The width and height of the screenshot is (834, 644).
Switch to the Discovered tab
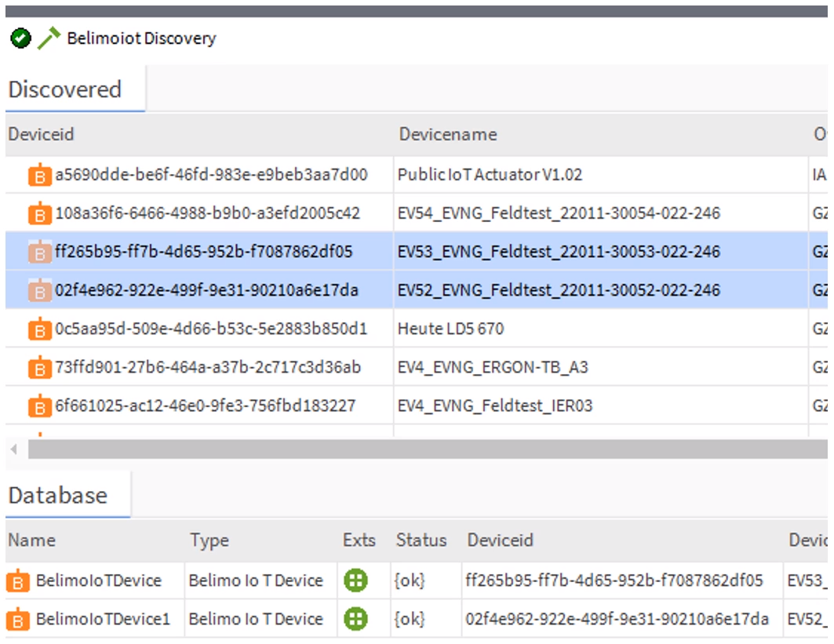(65, 89)
